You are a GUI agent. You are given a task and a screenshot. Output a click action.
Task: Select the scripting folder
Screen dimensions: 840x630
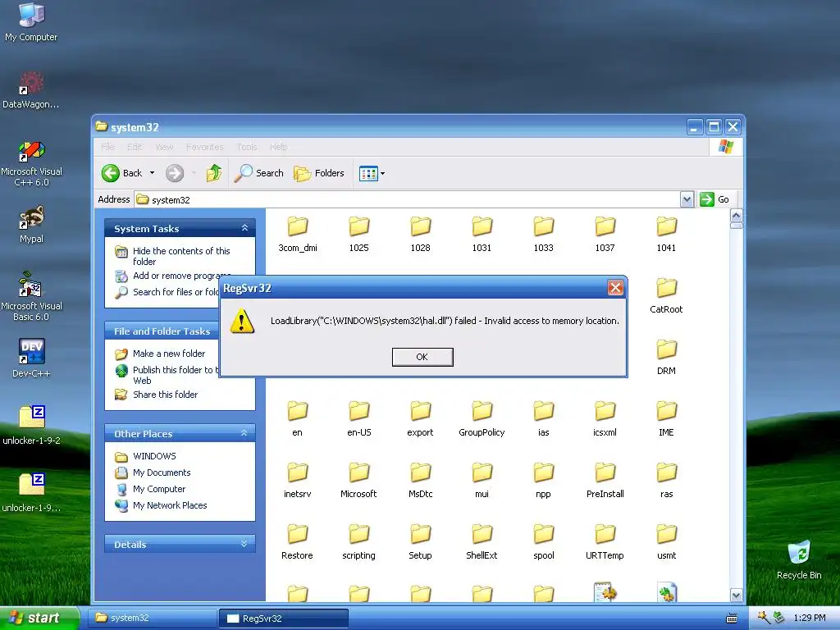click(x=359, y=542)
